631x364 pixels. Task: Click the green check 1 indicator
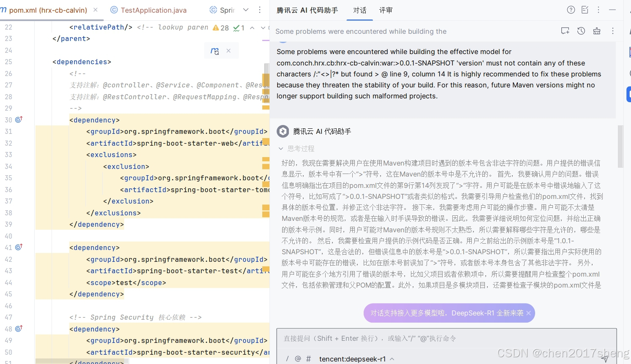coord(239,28)
